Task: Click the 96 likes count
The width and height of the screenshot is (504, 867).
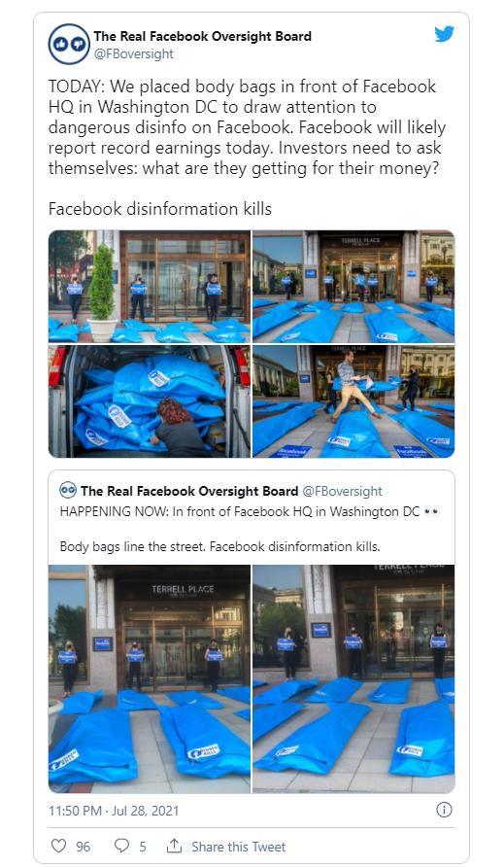Action: (83, 847)
